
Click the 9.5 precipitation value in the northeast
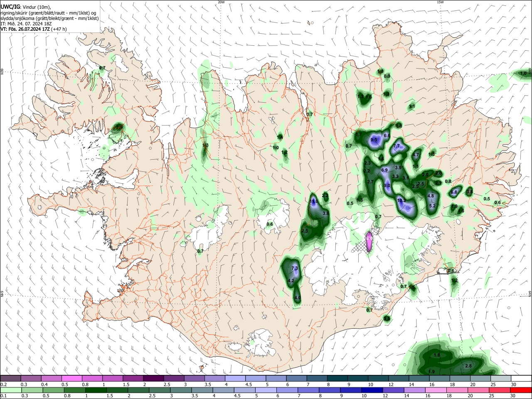click(374, 140)
